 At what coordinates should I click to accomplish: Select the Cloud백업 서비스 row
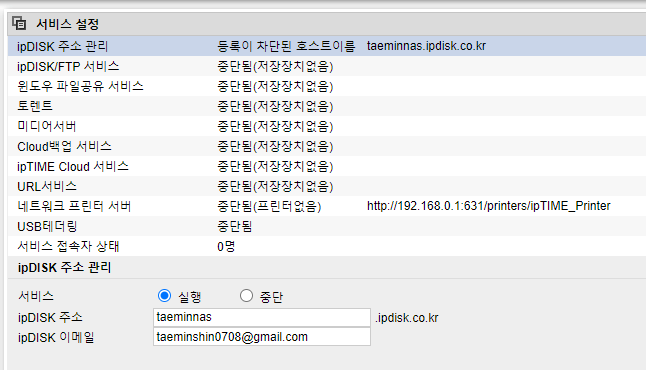click(x=327, y=146)
